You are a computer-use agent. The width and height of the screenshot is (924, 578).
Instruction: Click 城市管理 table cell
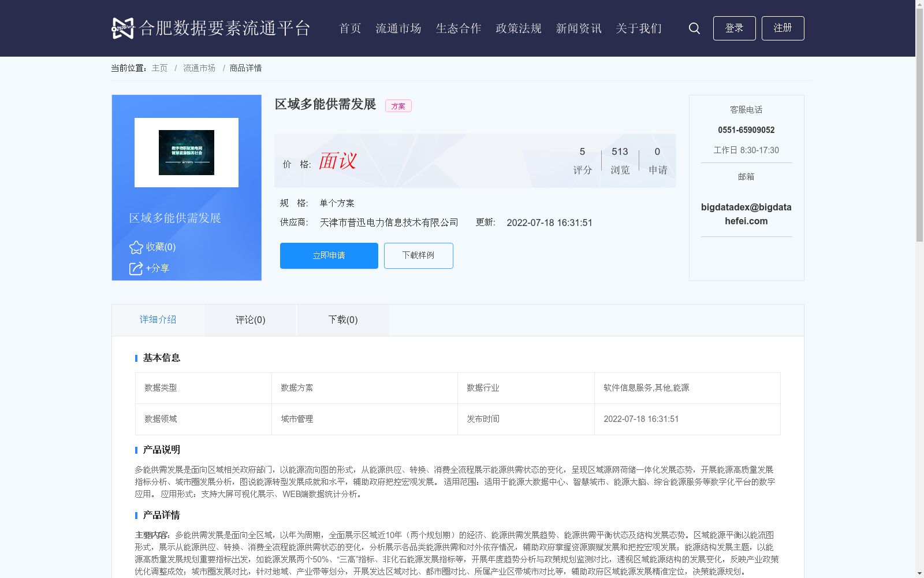coord(364,419)
